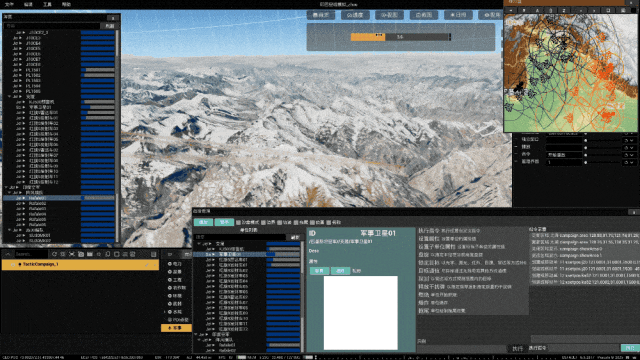This screenshot has height=360, width=640.
Task: Click the circle icon beside 电力
Action: pos(170,264)
